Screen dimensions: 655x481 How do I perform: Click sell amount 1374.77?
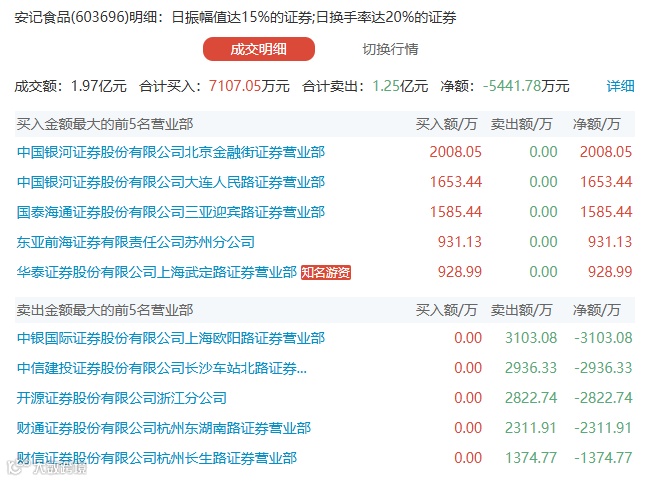[531, 458]
